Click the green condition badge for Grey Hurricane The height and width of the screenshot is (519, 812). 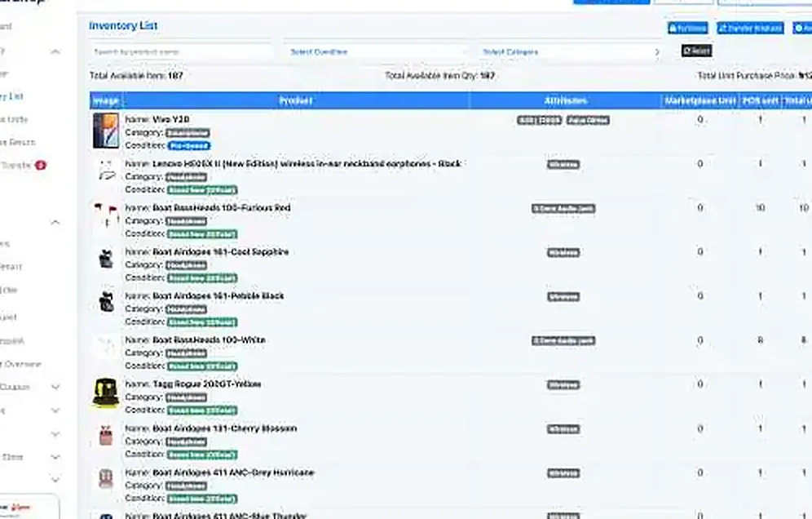pyautogui.click(x=202, y=499)
